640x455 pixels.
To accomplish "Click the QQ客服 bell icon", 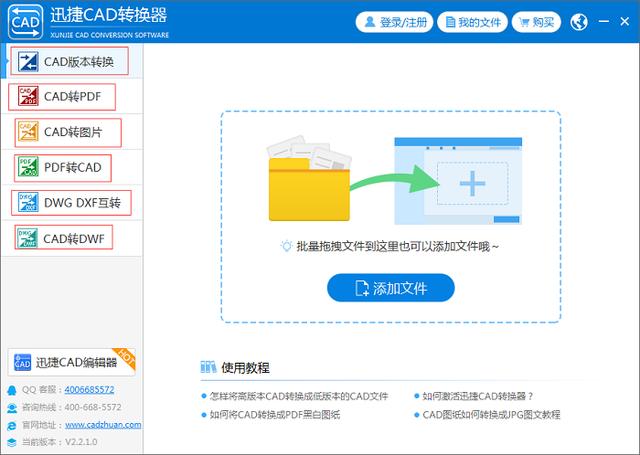I will coord(12,390).
